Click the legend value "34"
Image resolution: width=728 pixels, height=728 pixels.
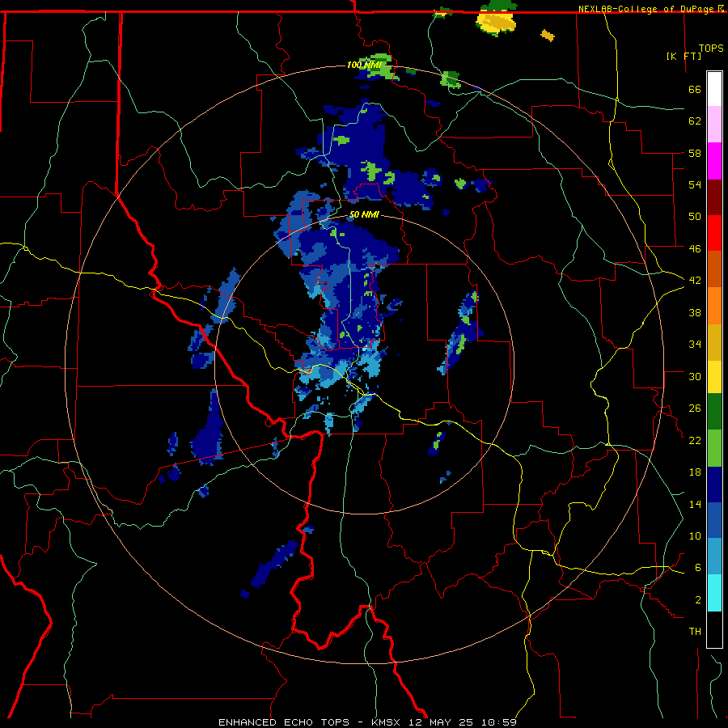[695, 344]
